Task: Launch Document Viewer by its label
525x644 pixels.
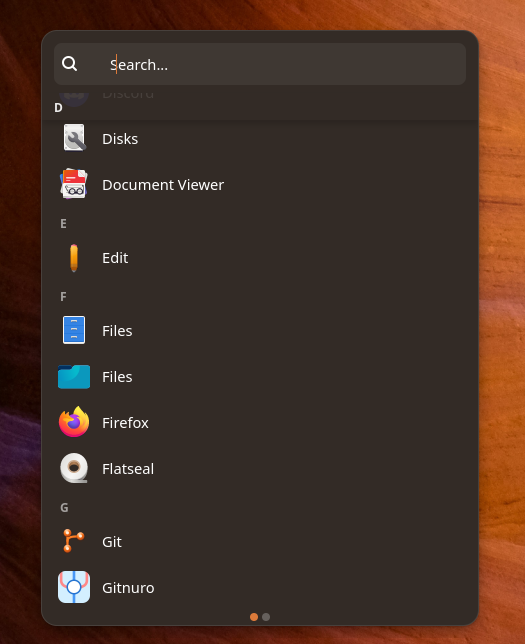Action: point(163,185)
